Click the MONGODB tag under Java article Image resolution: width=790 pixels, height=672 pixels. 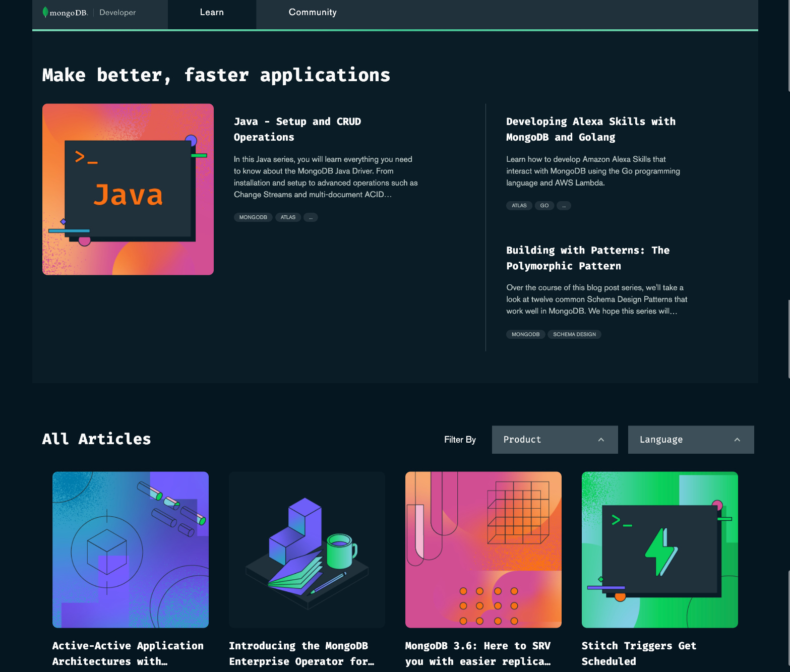coord(253,217)
